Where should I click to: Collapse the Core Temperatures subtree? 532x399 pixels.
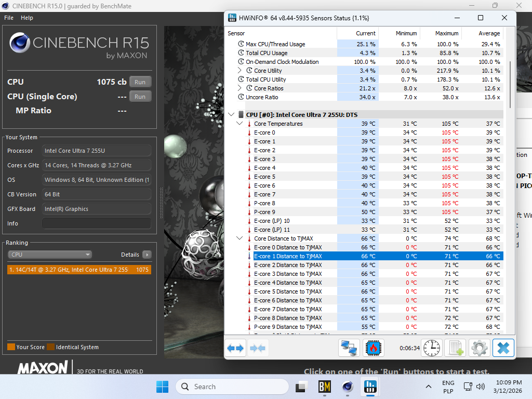[x=240, y=124]
